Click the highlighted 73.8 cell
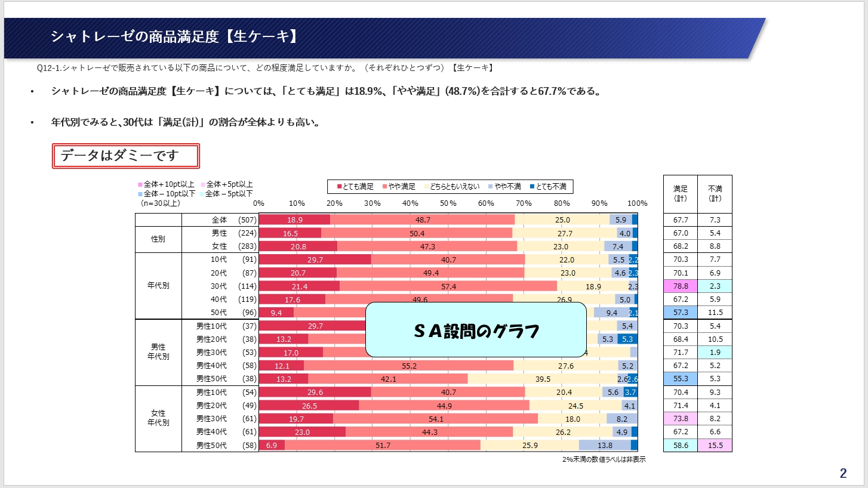This screenshot has height=488, width=868. point(681,418)
